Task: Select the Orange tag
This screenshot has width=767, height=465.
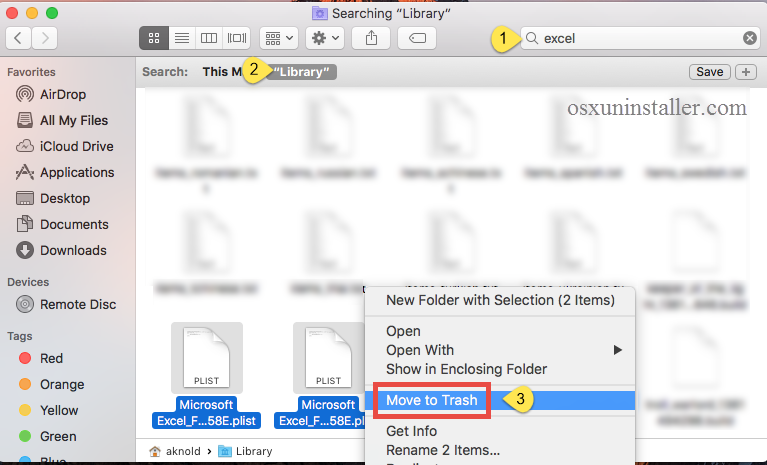Action: pyautogui.click(x=62, y=384)
